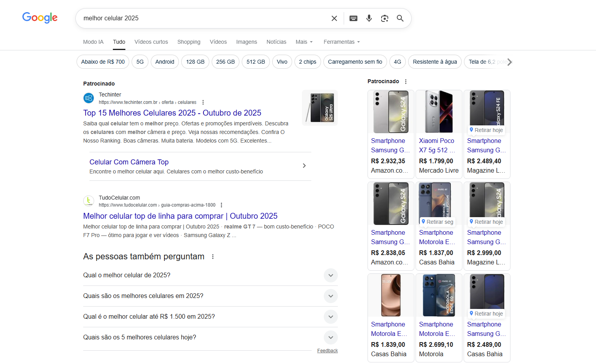596x364 pixels.
Task: Start voice search with microphone icon
Action: [x=369, y=18]
